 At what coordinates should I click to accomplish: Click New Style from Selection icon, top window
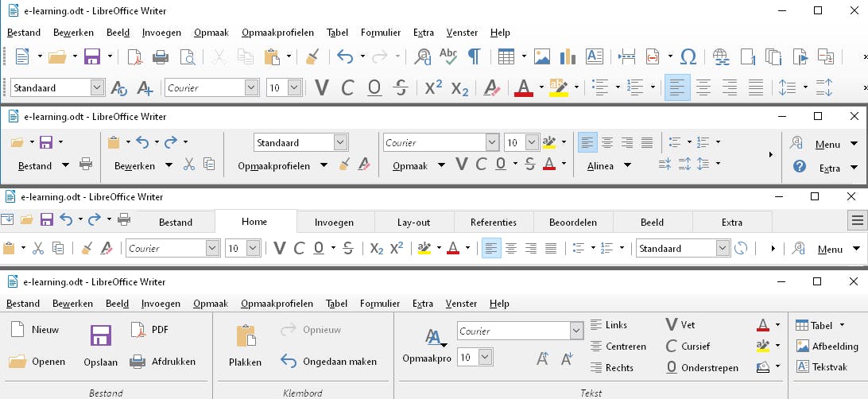click(145, 87)
